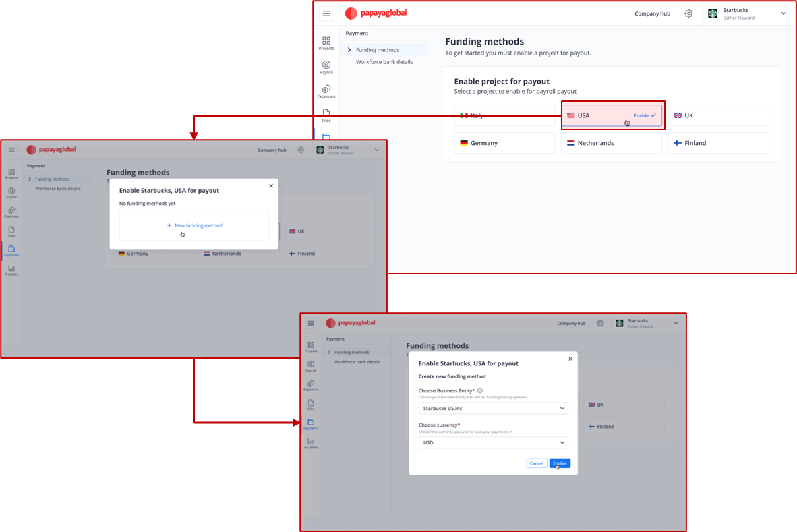Open Company hub in New funding method window
Screen dimensions: 797x532
pos(272,150)
